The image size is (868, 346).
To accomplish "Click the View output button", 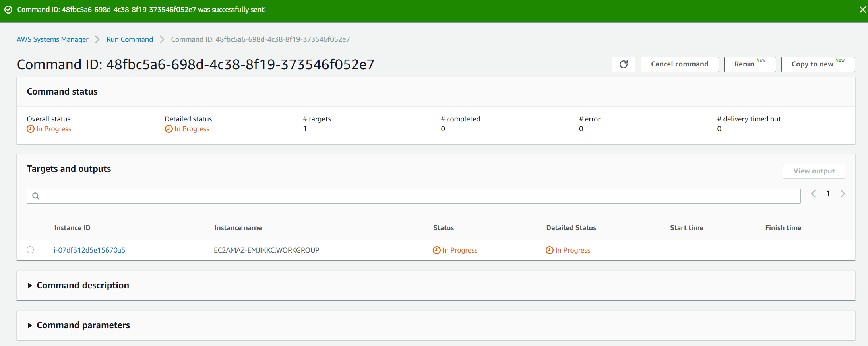I will 814,171.
